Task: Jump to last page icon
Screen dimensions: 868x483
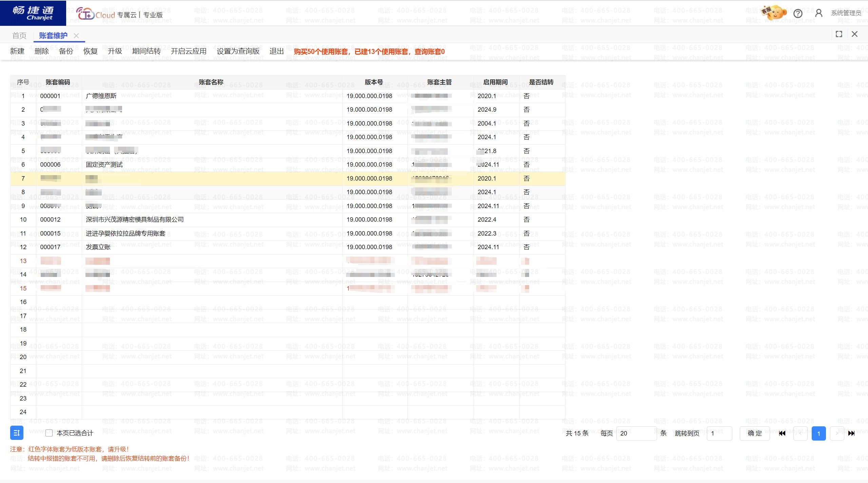Action: click(851, 433)
